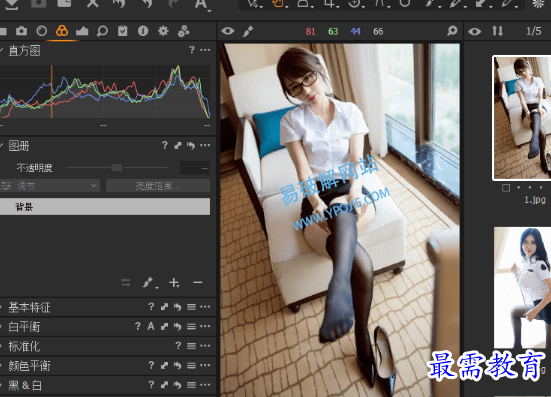Screen dimensions: 551x397
Task: Open the Exposure tool tab (histogram icon)
Action: [x=82, y=31]
